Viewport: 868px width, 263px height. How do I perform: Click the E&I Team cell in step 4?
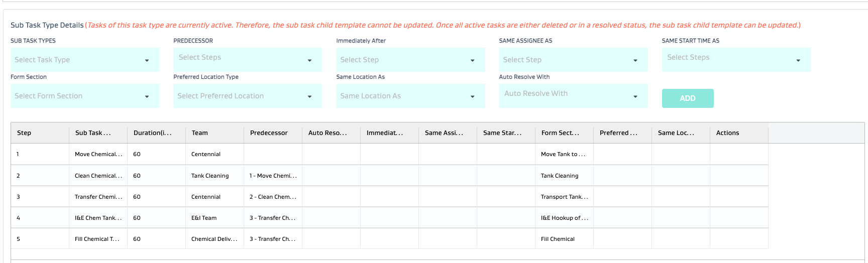[x=204, y=218]
